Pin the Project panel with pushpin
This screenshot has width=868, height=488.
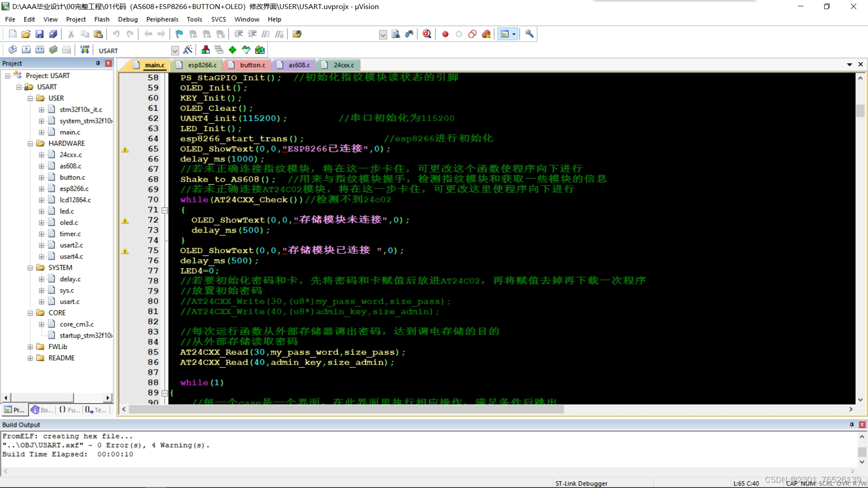point(98,63)
